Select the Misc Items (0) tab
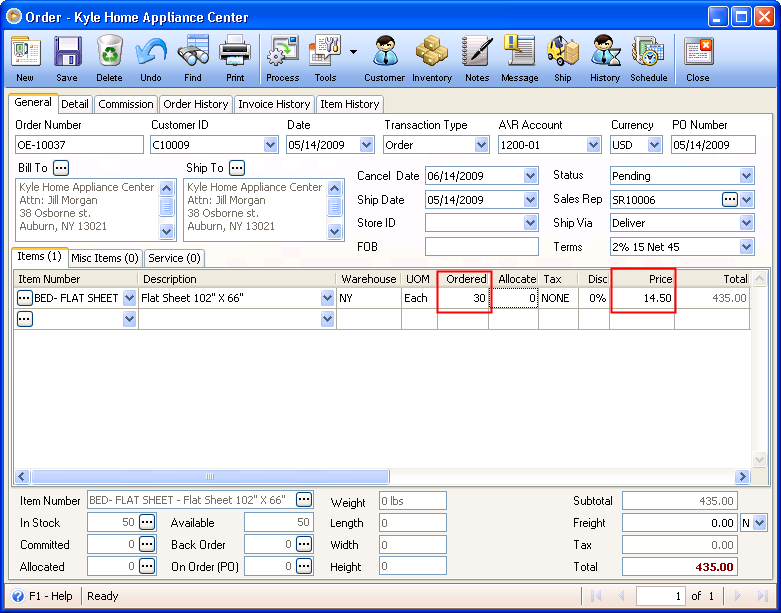Screen dimensions: 781x613 click(x=105, y=258)
